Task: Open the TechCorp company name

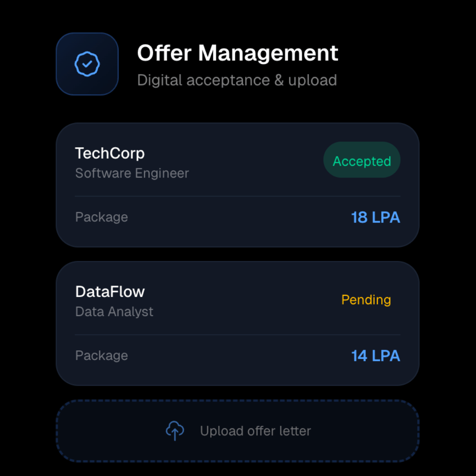Action: [x=110, y=153]
